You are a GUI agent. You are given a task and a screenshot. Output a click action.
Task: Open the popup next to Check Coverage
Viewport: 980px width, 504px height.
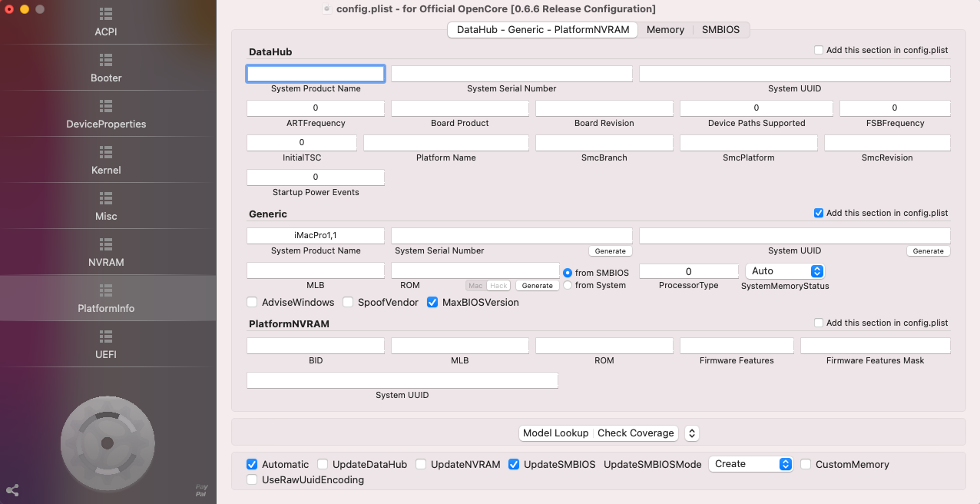click(x=692, y=433)
